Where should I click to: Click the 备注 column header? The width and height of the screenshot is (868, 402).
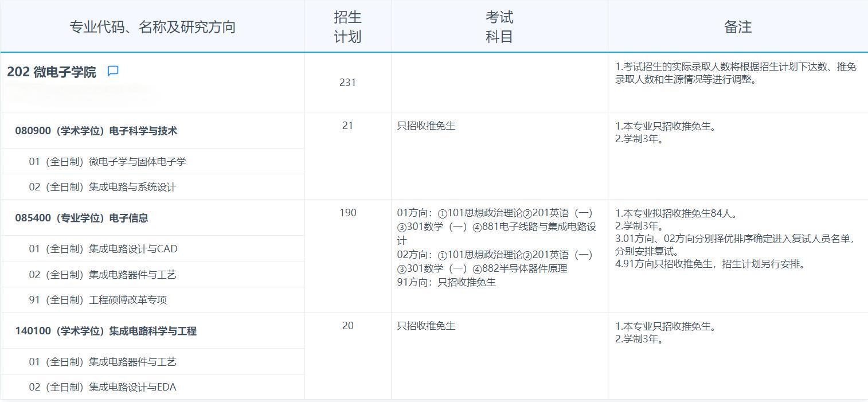(737, 26)
